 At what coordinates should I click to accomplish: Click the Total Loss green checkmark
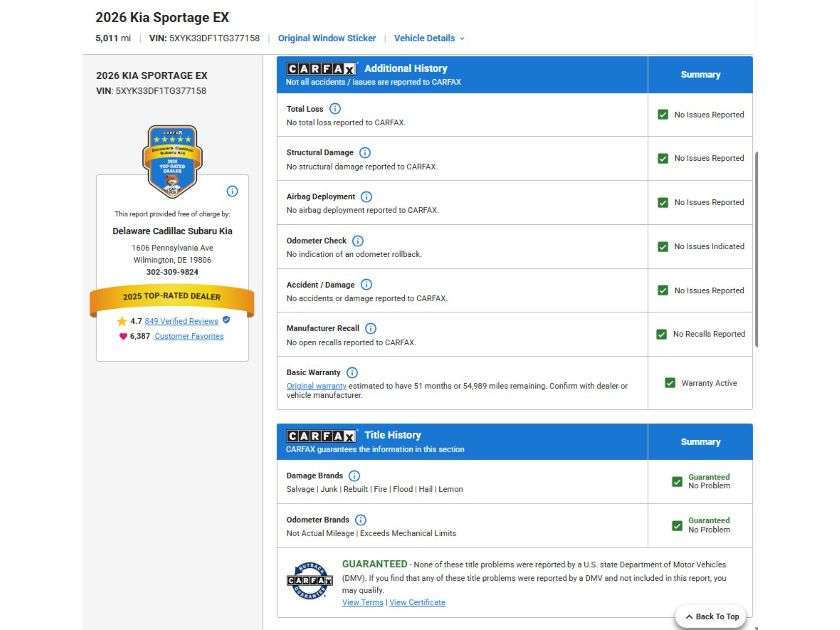click(663, 114)
